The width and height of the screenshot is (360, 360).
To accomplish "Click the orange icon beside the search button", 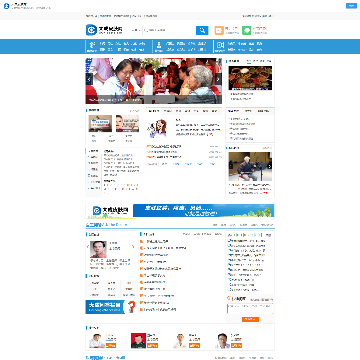I will pos(219,30).
